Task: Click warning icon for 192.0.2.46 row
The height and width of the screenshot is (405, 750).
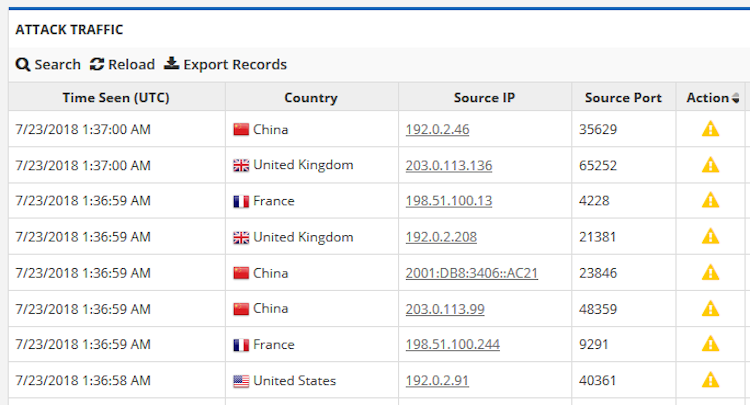Action: point(710,129)
